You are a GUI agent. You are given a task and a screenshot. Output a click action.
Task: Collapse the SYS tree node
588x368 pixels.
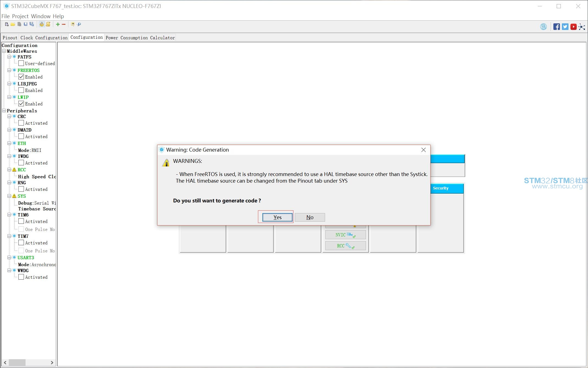(x=9, y=196)
